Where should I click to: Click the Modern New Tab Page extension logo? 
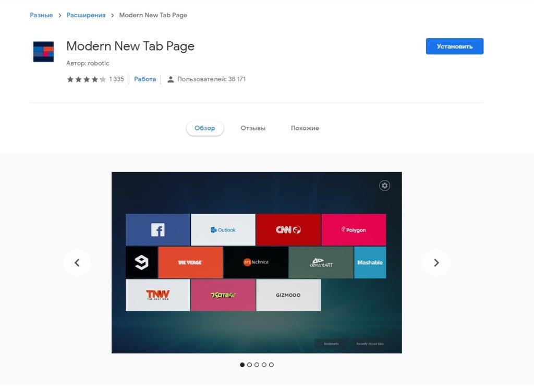[43, 52]
